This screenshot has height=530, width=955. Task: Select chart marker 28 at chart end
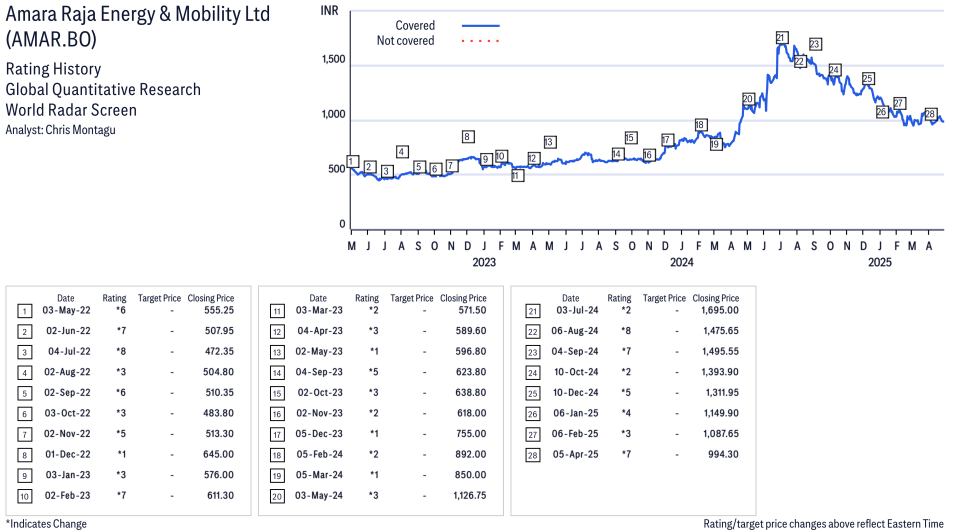pyautogui.click(x=930, y=114)
